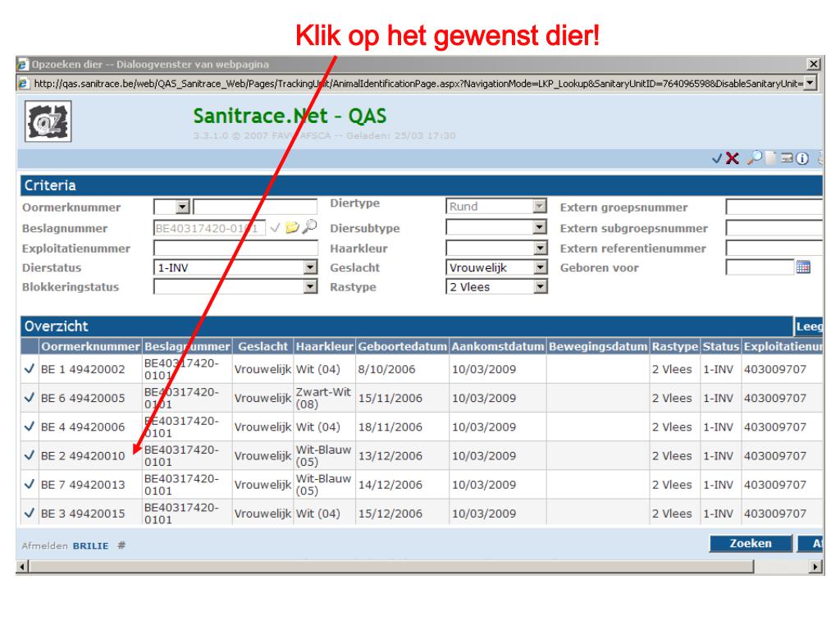This screenshot has width=840, height=630.
Task: Click the Leeg button in Overzicht header
Action: [808, 326]
